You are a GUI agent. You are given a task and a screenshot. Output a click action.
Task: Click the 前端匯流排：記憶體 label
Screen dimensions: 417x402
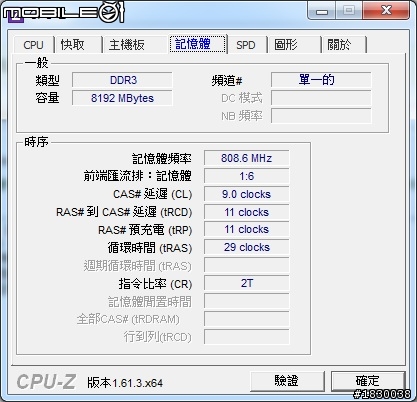[138, 176]
